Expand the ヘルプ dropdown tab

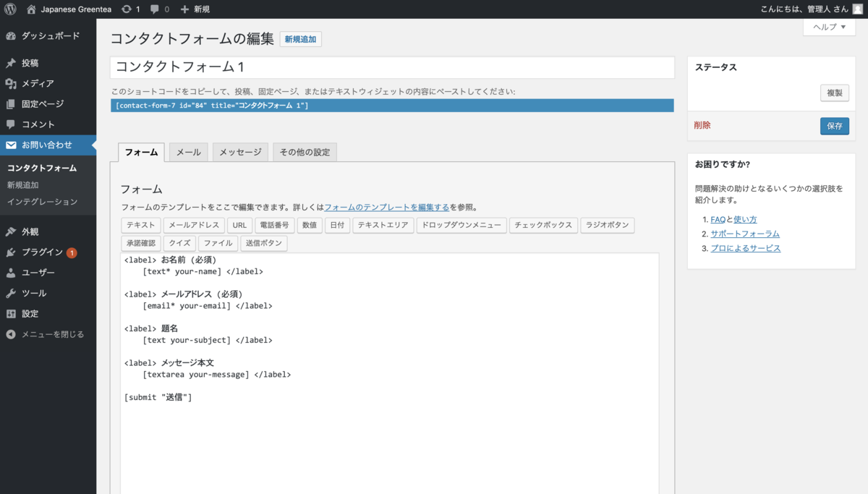click(829, 27)
